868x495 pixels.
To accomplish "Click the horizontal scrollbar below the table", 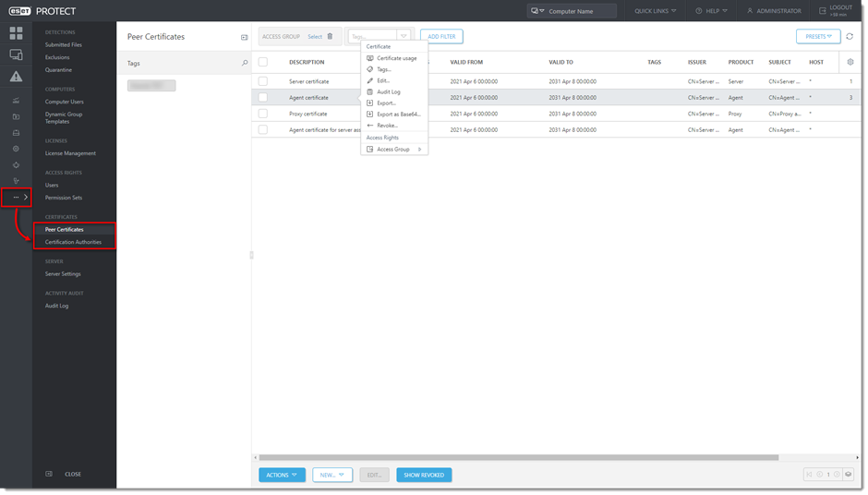I will coord(517,457).
